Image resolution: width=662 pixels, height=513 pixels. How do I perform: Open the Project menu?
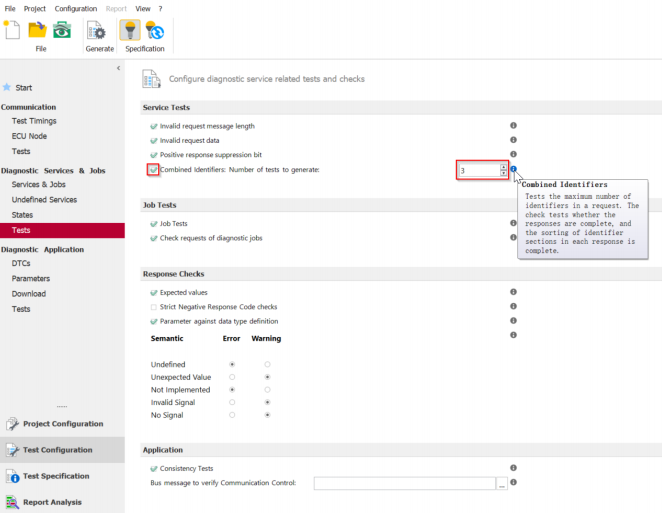point(35,8)
